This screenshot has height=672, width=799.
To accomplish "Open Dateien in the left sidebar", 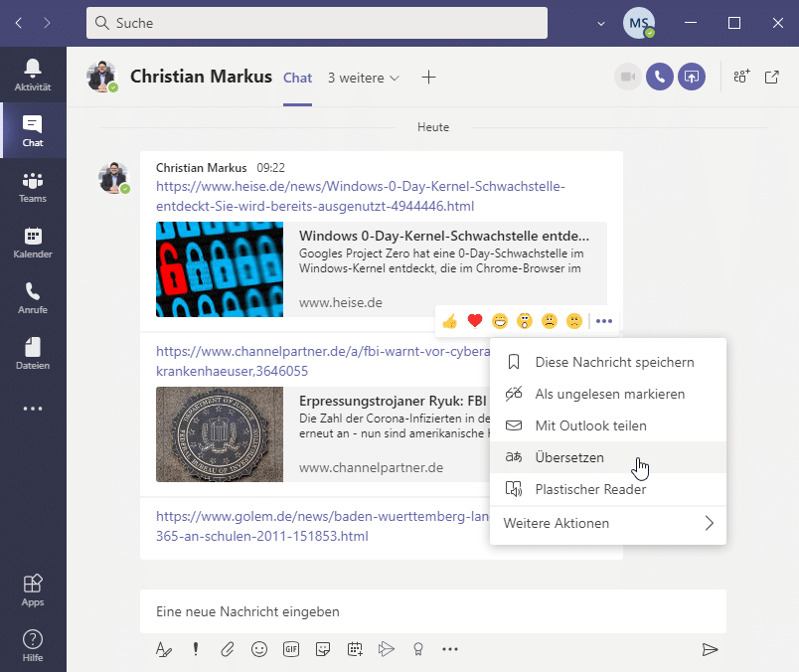I will [x=33, y=354].
